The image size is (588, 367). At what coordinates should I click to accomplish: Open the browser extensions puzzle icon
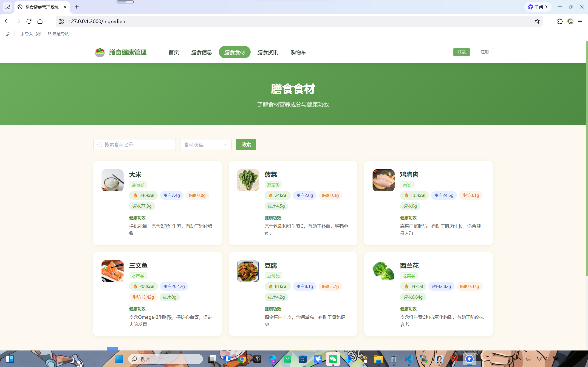560,21
